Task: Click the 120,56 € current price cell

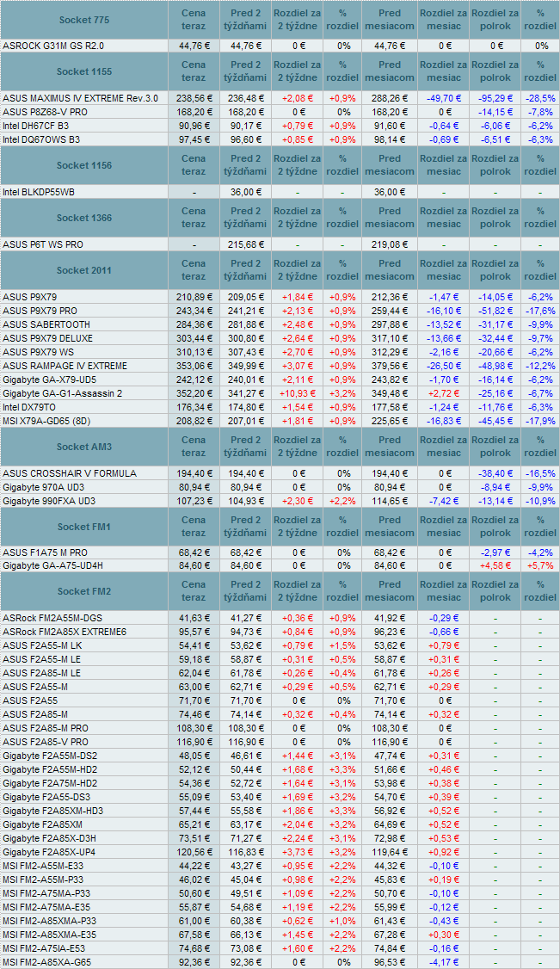Action: click(194, 852)
